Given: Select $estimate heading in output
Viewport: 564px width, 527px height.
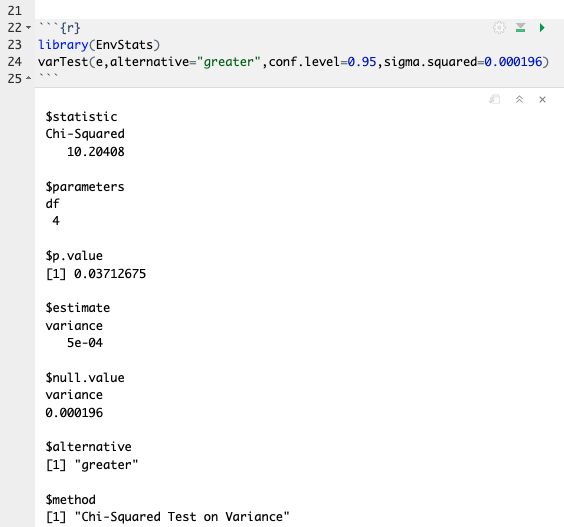Looking at the screenshot, I should (x=78, y=308).
